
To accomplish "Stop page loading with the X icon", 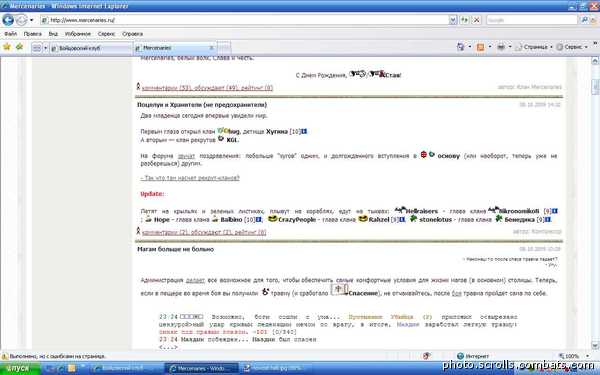I will tap(476, 20).
